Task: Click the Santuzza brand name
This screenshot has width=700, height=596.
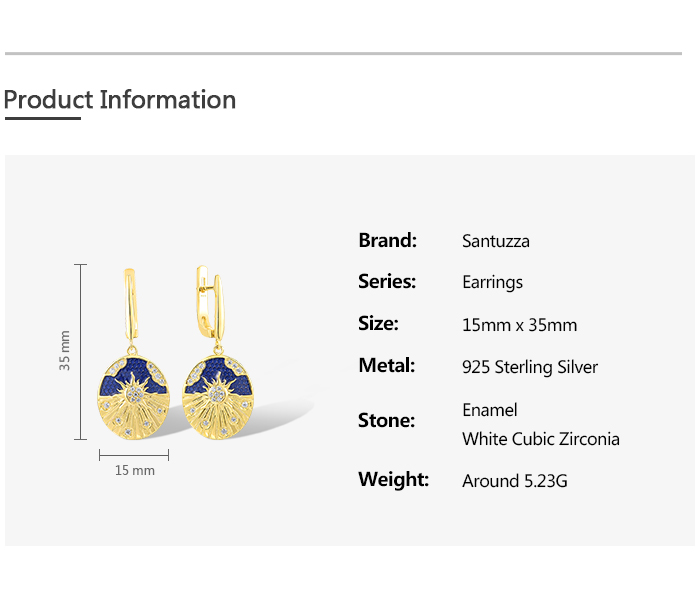Action: point(496,241)
